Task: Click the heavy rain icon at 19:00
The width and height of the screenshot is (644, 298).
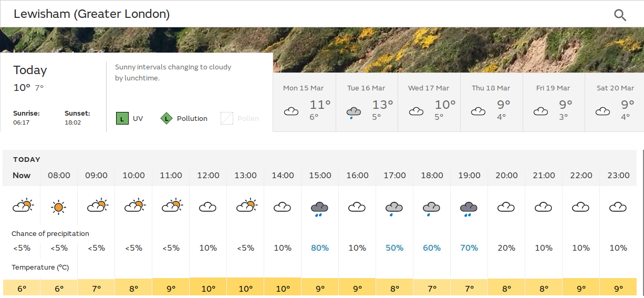Action: click(469, 208)
